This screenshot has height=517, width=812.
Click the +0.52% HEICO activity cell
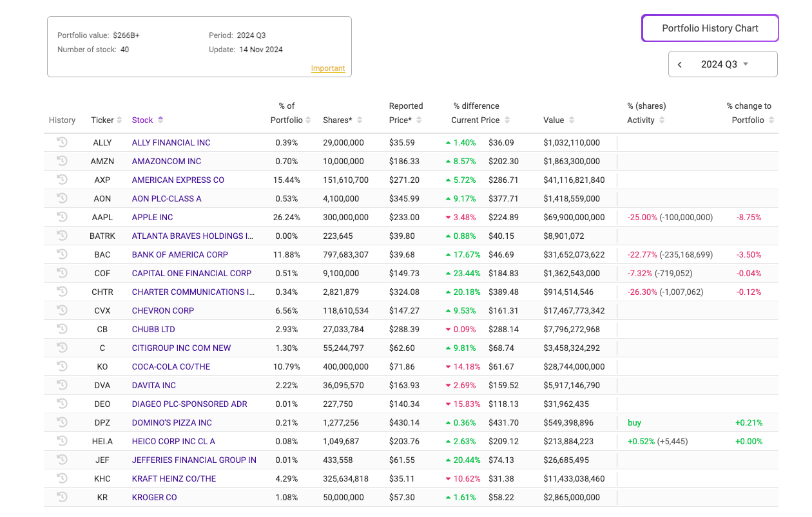pyautogui.click(x=659, y=441)
